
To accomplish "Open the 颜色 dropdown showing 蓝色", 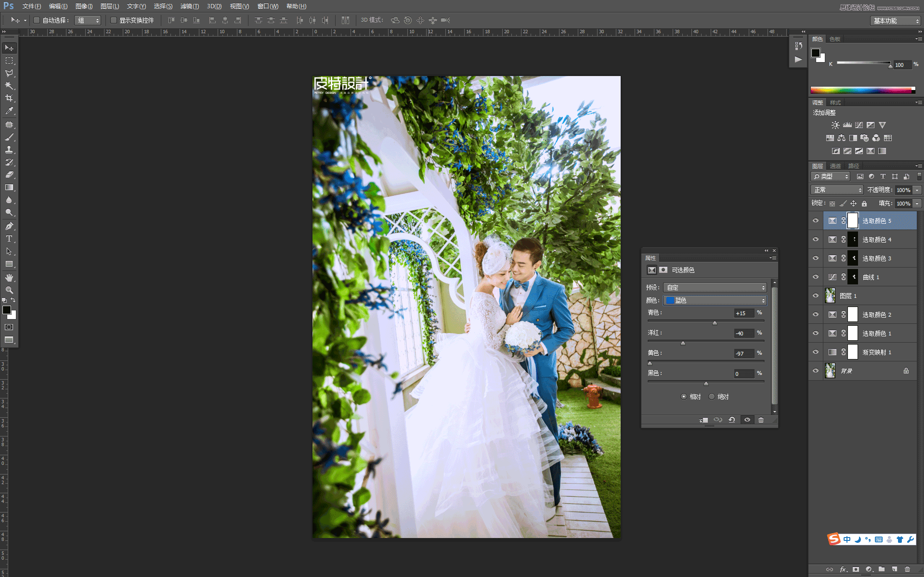I will coord(715,300).
